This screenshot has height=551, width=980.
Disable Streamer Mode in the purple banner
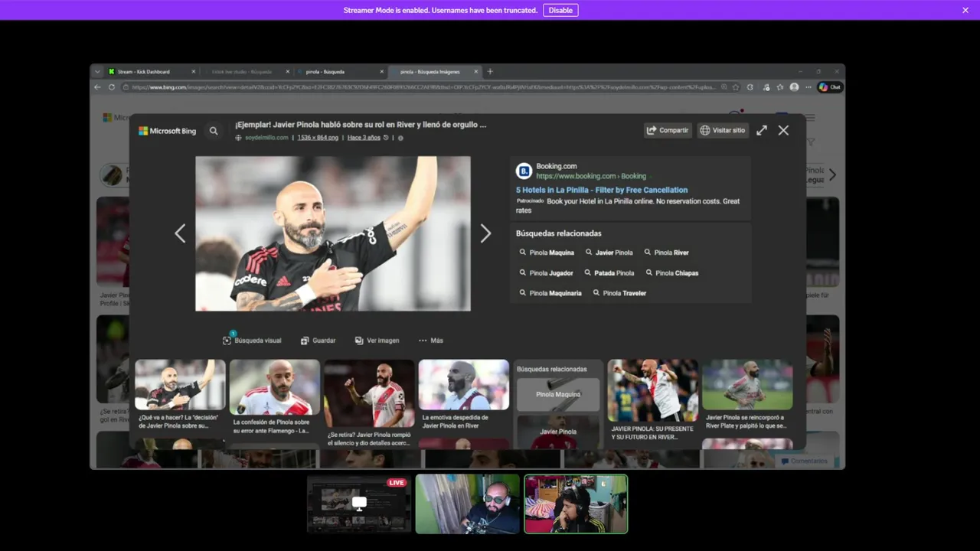click(560, 10)
